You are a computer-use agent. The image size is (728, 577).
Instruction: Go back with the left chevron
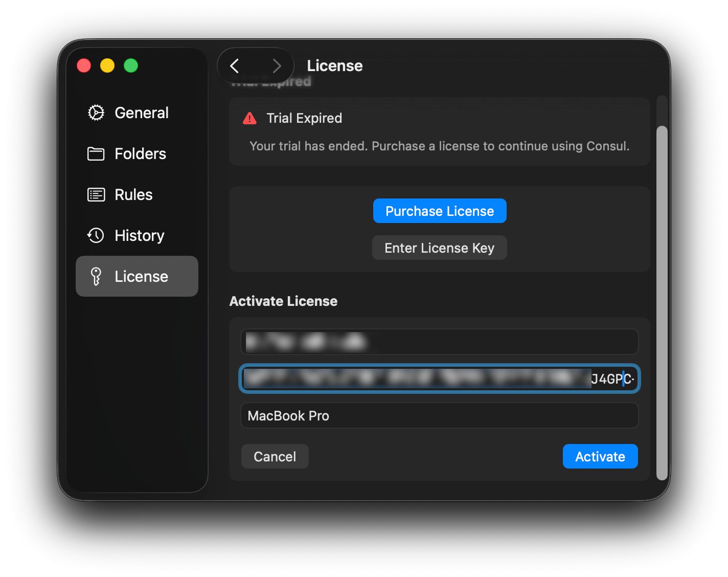(235, 65)
